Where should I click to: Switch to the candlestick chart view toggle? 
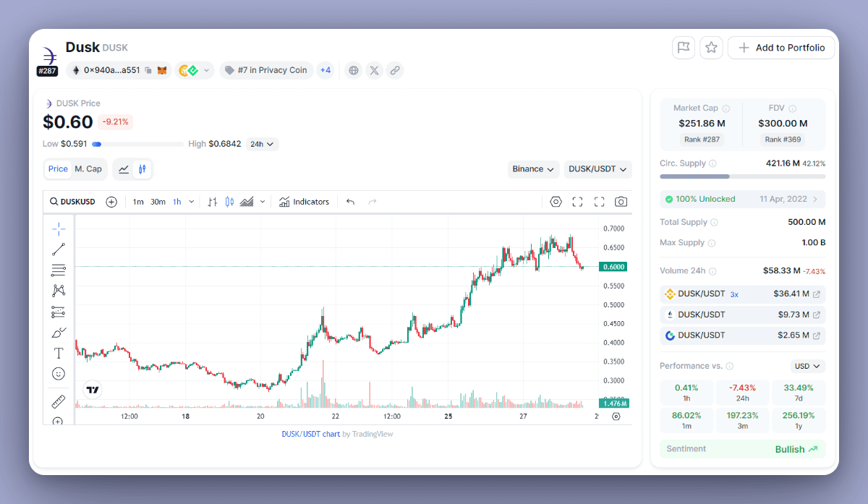(142, 169)
